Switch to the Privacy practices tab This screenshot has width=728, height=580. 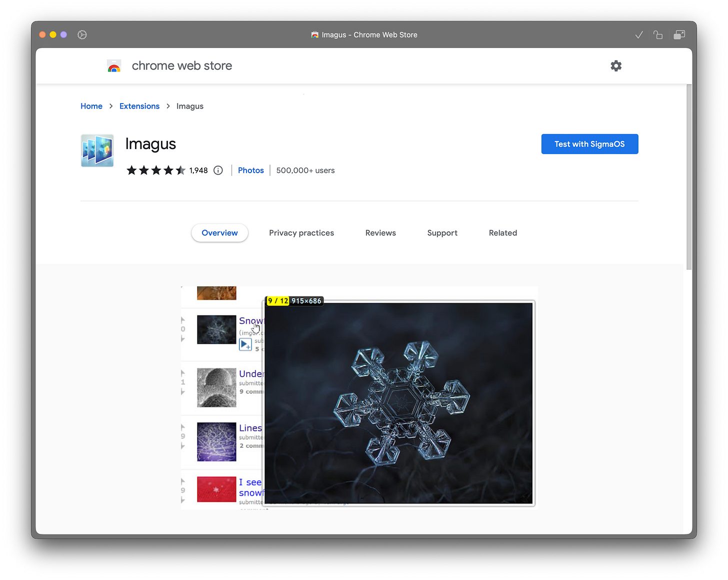301,233
